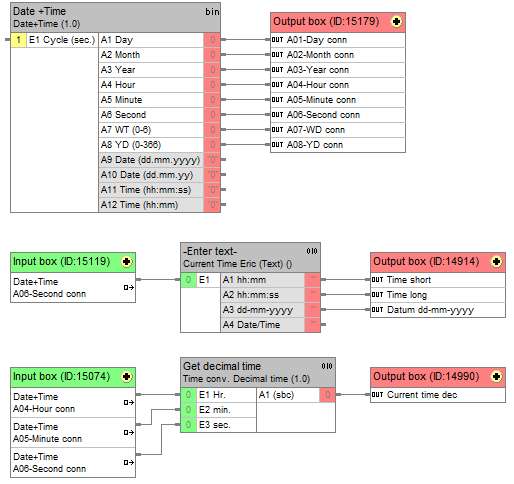The height and width of the screenshot is (484, 514).
Task: Select the A01-Day conn output row
Action: point(338,40)
